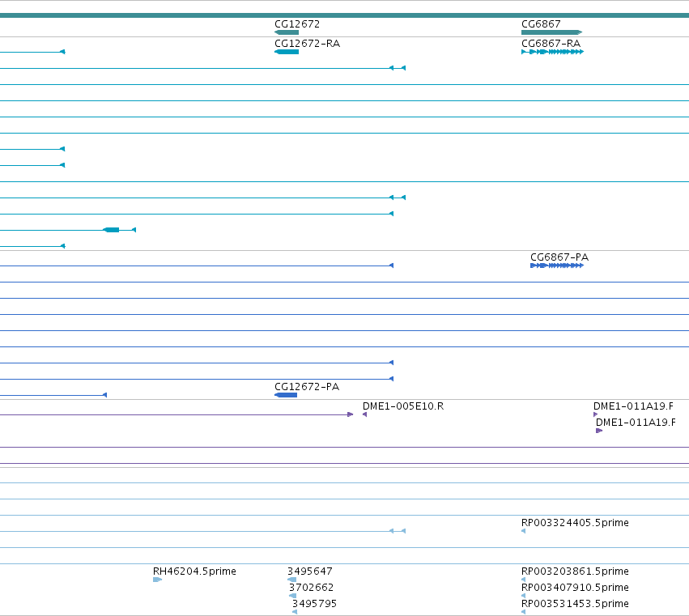Click the teal chromosome bar at top
The width and height of the screenshot is (689, 616).
tap(345, 15)
